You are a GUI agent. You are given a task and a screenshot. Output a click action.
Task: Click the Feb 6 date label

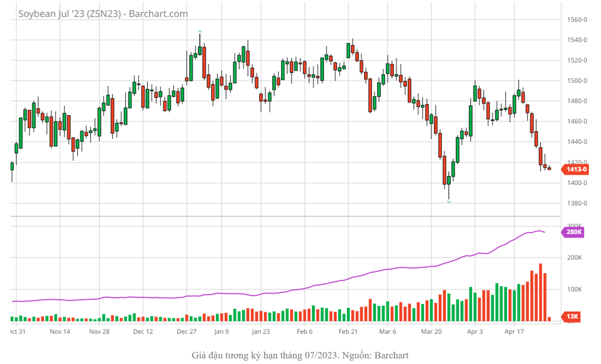click(x=305, y=331)
